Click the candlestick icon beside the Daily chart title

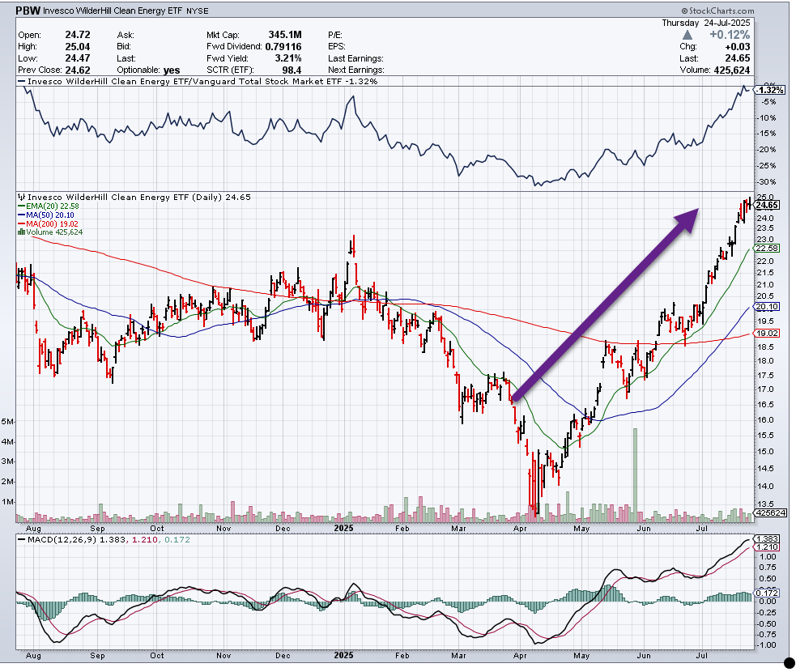click(21, 197)
